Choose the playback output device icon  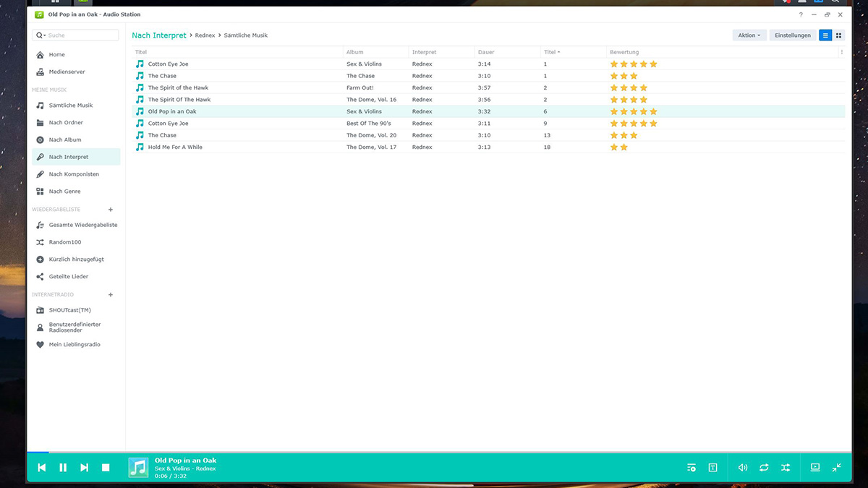[815, 467]
